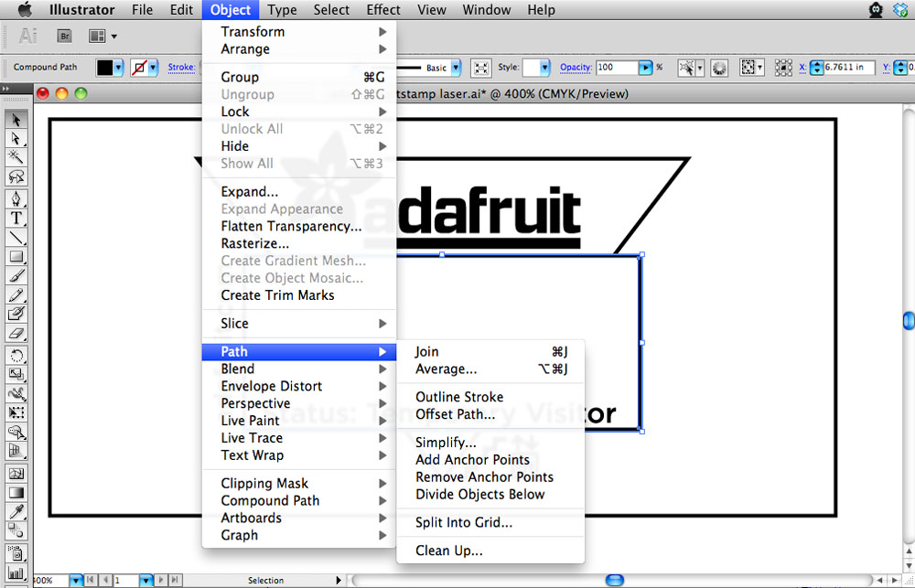Step the X position value stepper
915x588 pixels.
[x=816, y=68]
